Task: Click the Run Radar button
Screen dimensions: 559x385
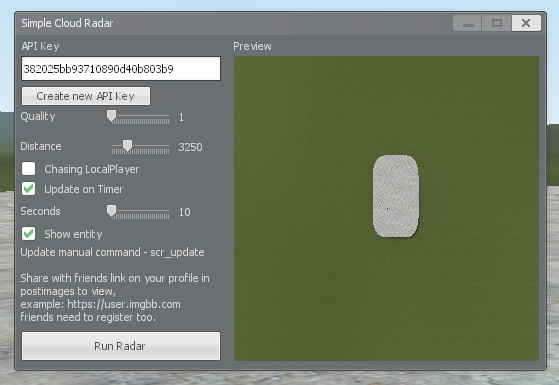Action: (121, 346)
